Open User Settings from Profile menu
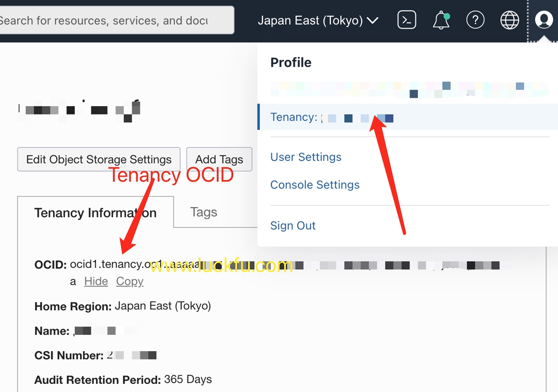The image size is (558, 392). click(x=306, y=157)
